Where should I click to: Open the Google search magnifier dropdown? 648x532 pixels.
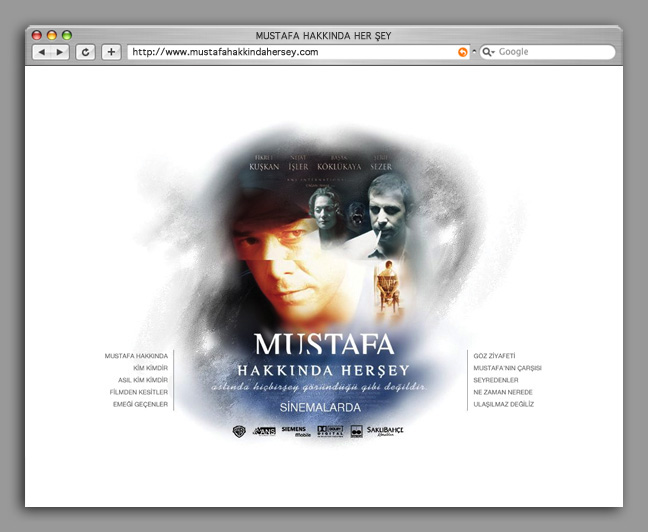point(488,52)
